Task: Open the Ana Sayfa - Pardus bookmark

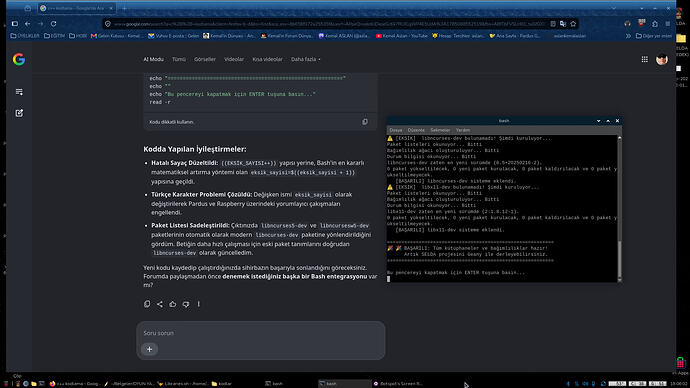Action: click(514, 36)
